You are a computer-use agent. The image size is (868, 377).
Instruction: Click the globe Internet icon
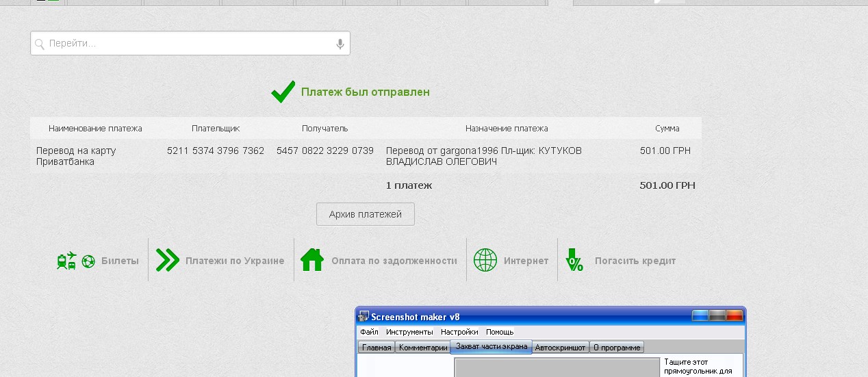pyautogui.click(x=485, y=261)
